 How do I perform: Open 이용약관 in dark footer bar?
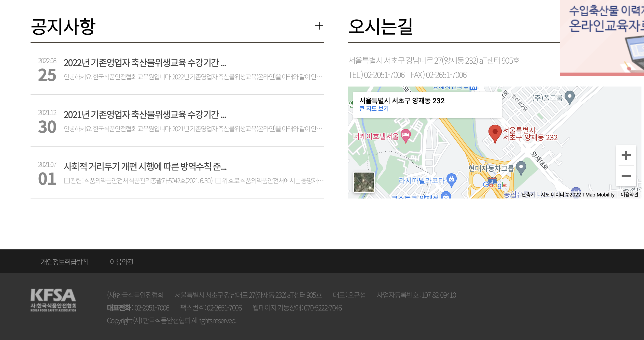point(122,262)
